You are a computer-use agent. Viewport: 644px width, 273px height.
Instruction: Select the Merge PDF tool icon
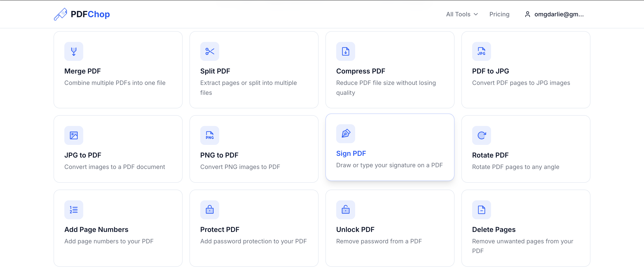(74, 51)
